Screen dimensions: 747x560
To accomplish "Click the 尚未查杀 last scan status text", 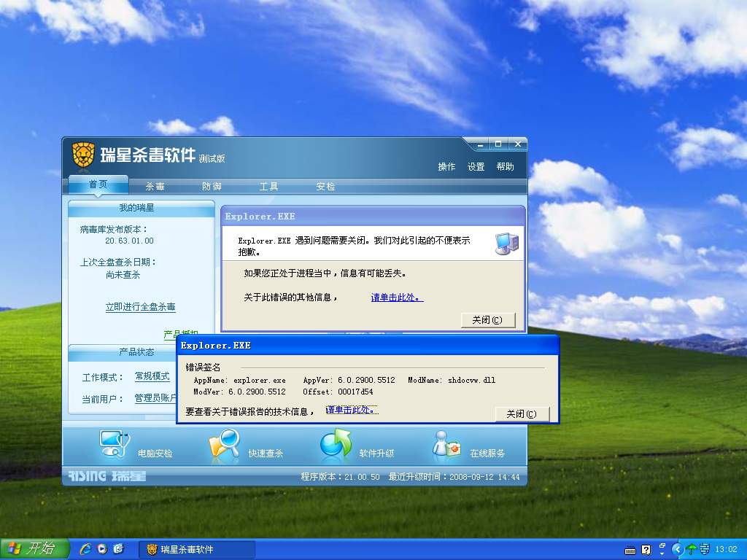I will 123,275.
